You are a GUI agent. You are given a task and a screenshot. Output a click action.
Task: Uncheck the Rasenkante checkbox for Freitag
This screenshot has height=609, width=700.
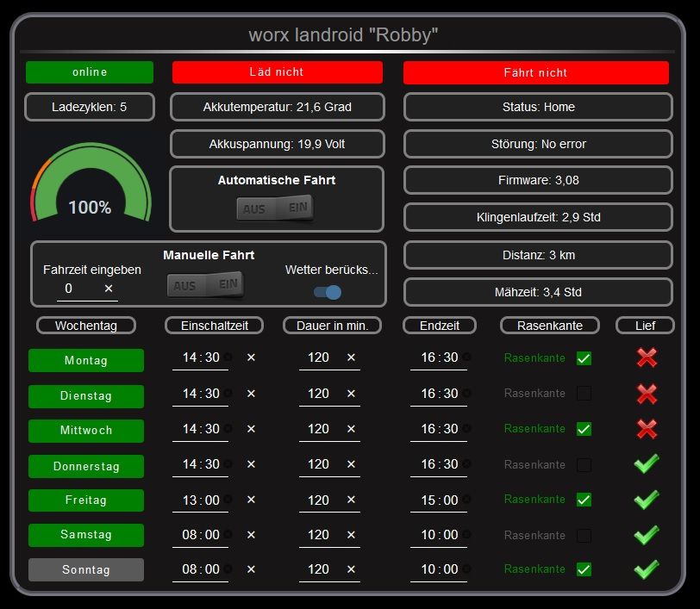[584, 500]
